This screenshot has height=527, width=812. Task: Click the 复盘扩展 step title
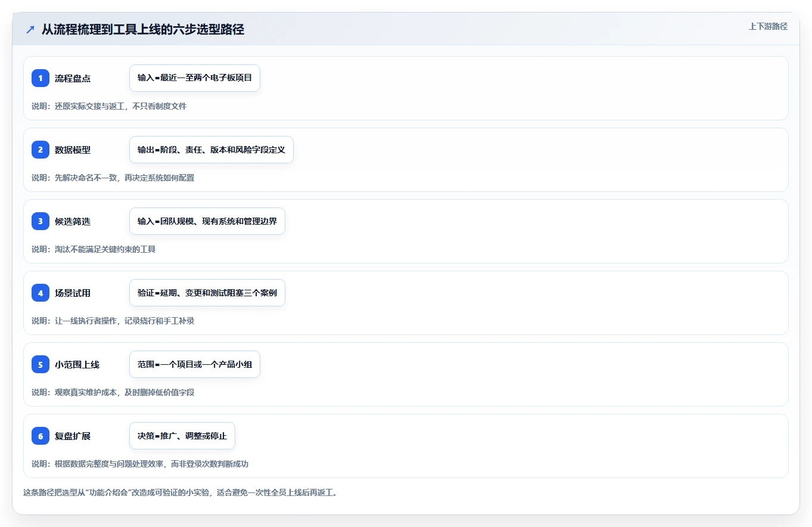click(x=73, y=436)
